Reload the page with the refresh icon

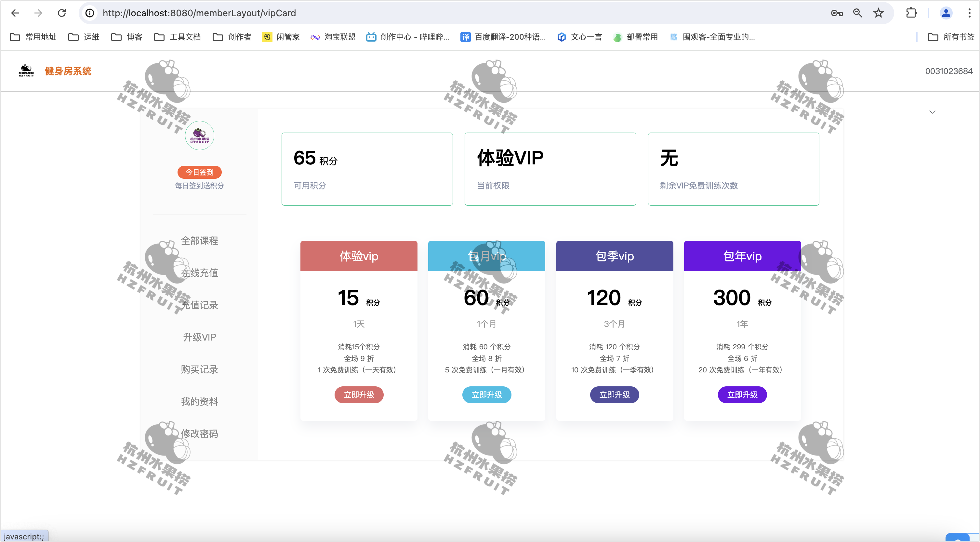click(x=62, y=13)
